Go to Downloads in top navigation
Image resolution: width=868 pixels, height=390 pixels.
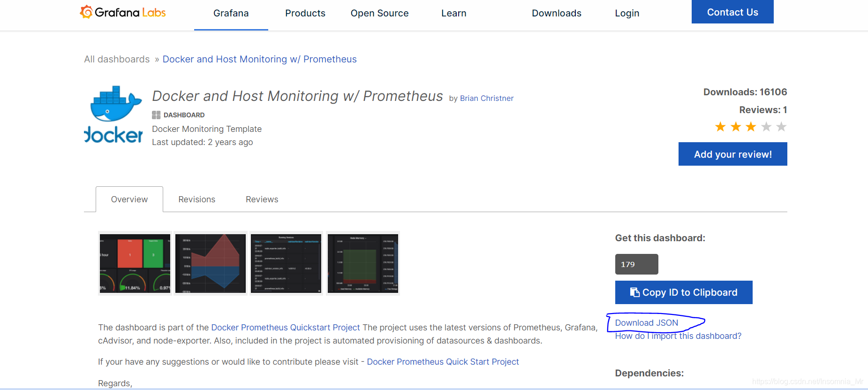[557, 13]
